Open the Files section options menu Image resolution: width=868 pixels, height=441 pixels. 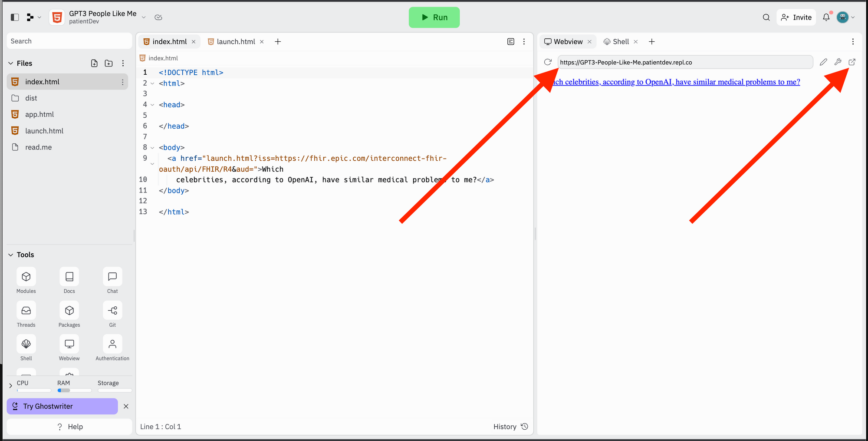[x=123, y=63]
